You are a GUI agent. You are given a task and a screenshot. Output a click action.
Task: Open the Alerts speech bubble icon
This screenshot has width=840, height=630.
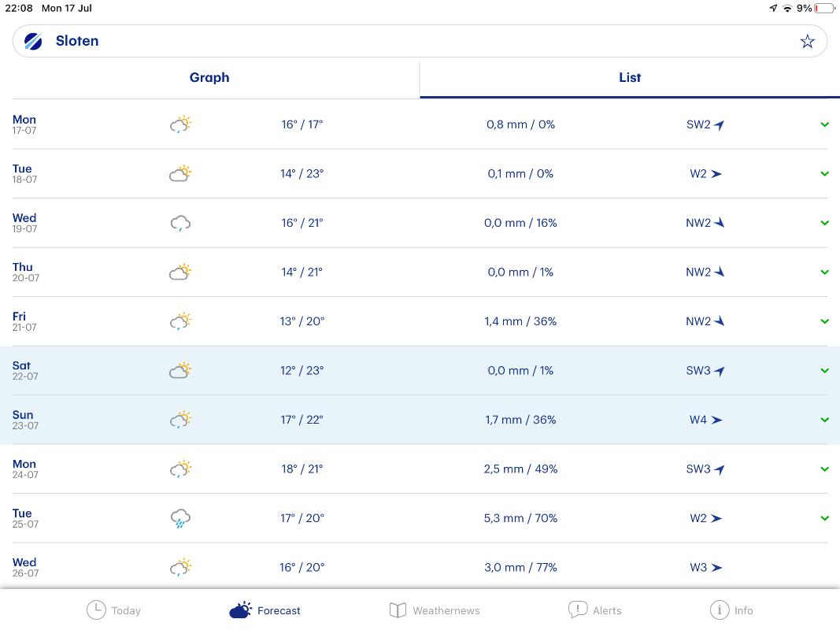click(x=578, y=610)
